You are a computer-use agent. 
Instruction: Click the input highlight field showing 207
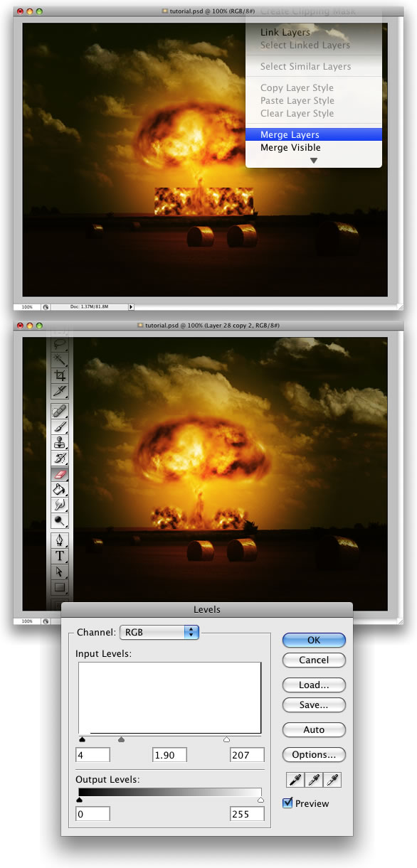[247, 755]
